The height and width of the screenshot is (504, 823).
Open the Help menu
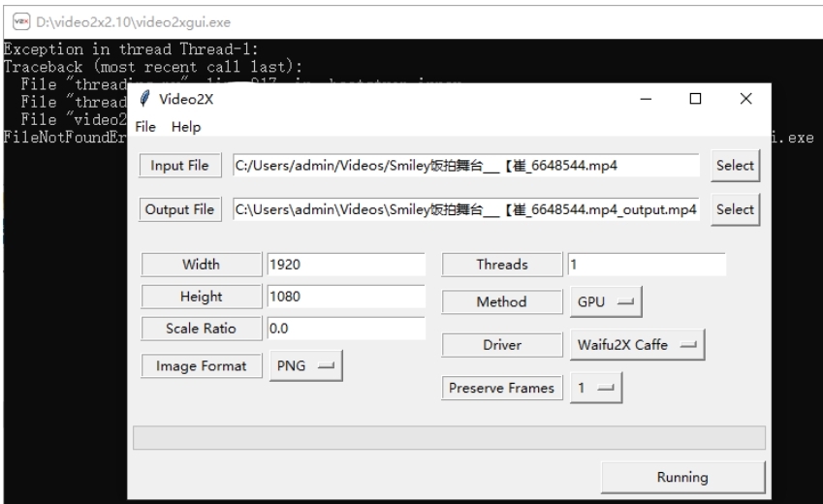pos(186,127)
